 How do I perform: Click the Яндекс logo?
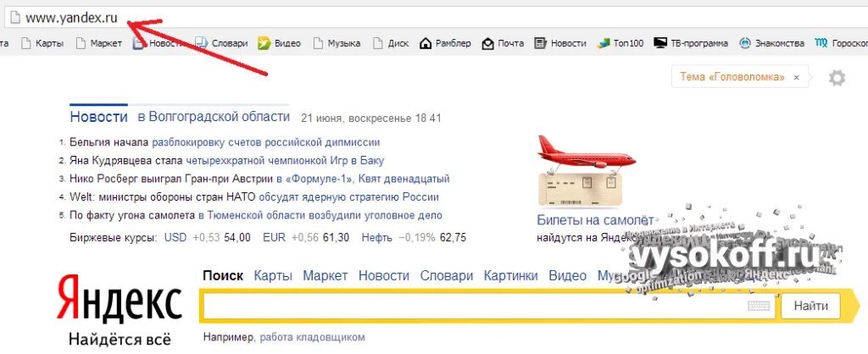pos(119,299)
